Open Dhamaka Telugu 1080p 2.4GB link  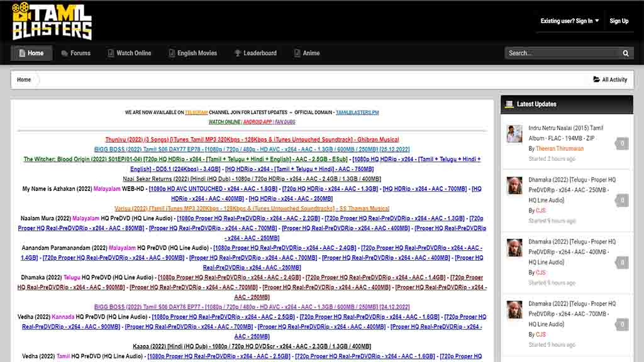click(x=229, y=277)
